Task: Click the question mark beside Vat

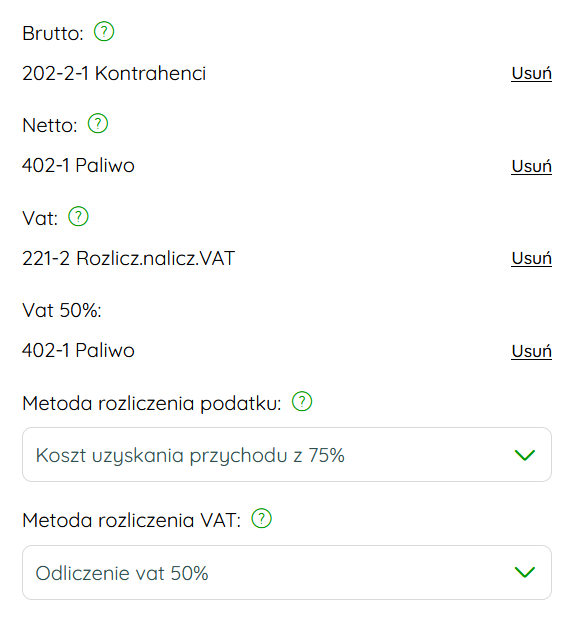Action: point(78,216)
